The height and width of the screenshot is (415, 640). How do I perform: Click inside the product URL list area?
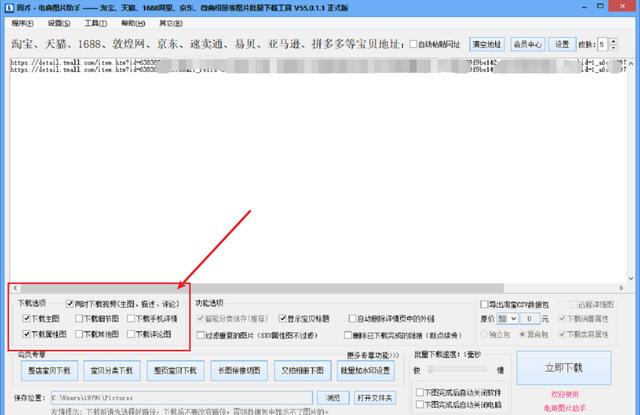318,171
